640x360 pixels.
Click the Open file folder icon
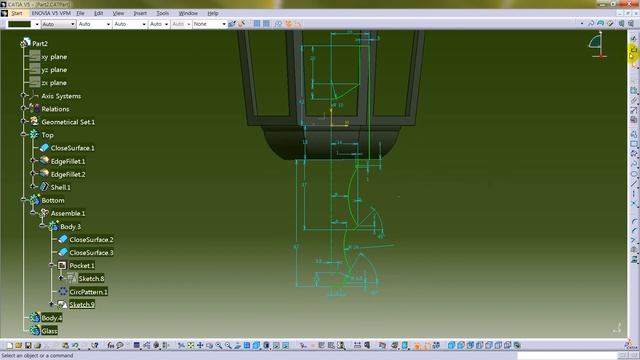pos(19,346)
